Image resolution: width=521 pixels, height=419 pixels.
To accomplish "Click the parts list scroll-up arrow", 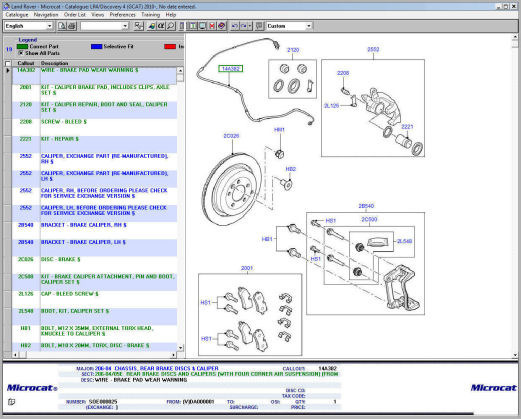I will tap(180, 70).
